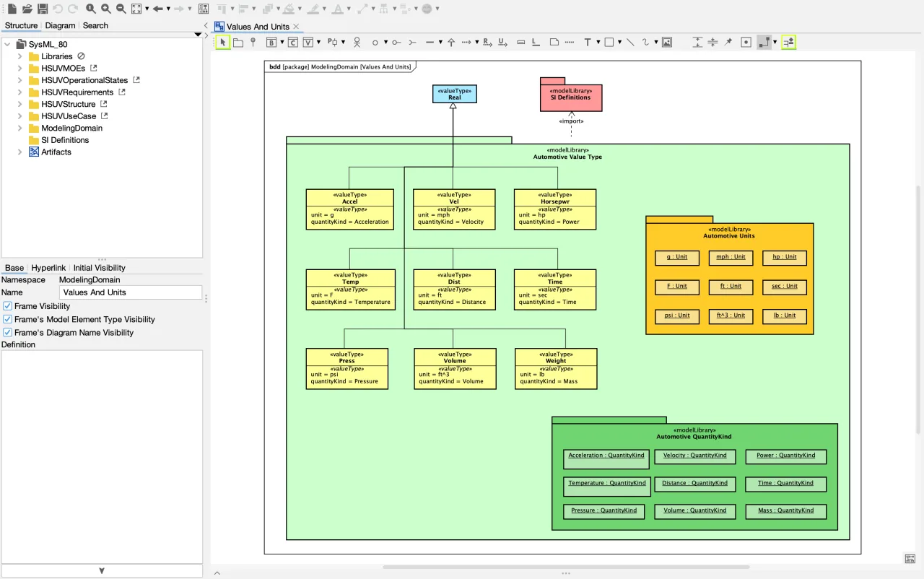Screen dimensions: 924x579
Task: Select the Note tool
Action: coord(554,43)
